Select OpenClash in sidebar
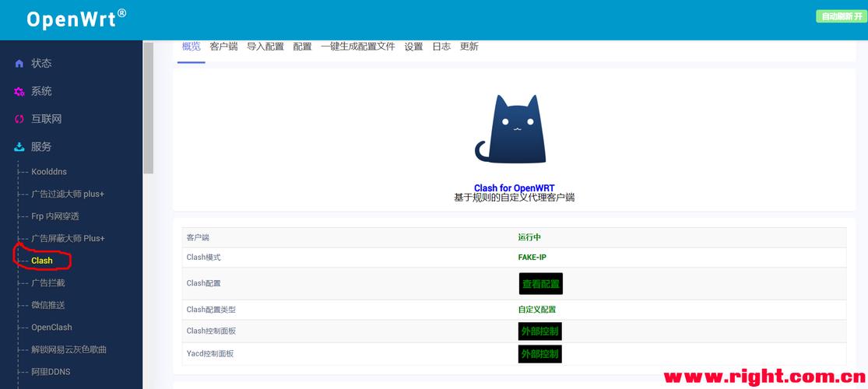 [51, 327]
